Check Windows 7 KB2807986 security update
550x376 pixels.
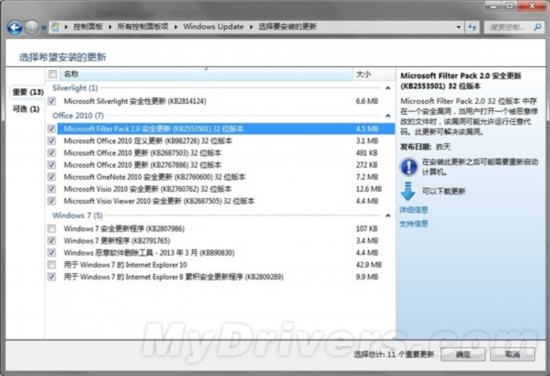(52, 229)
